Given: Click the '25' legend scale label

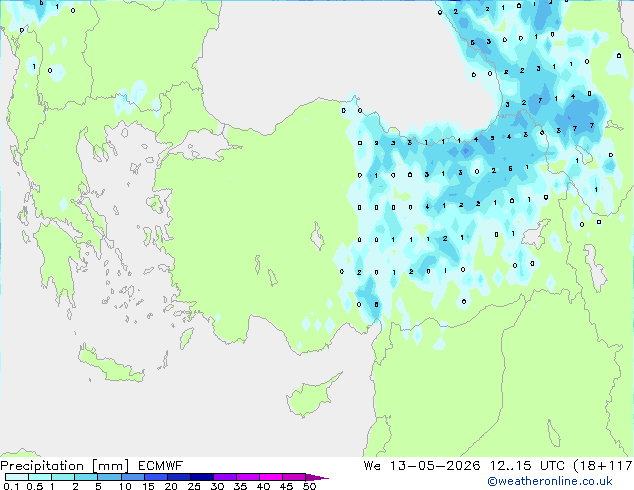Looking at the screenshot, I should [x=194, y=486].
